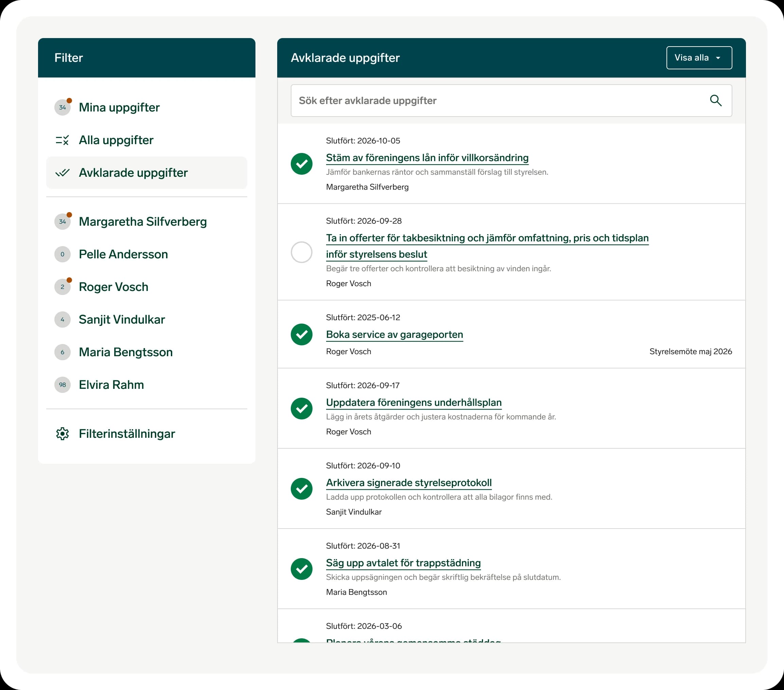Viewport: 784px width, 690px height.
Task: Click the 6 badge beside Maria Bengtsson
Action: pos(62,352)
